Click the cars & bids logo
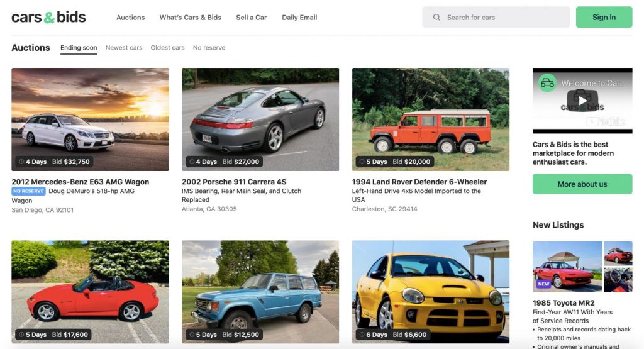Image resolution: width=644 pixels, height=349 pixels. [48, 17]
